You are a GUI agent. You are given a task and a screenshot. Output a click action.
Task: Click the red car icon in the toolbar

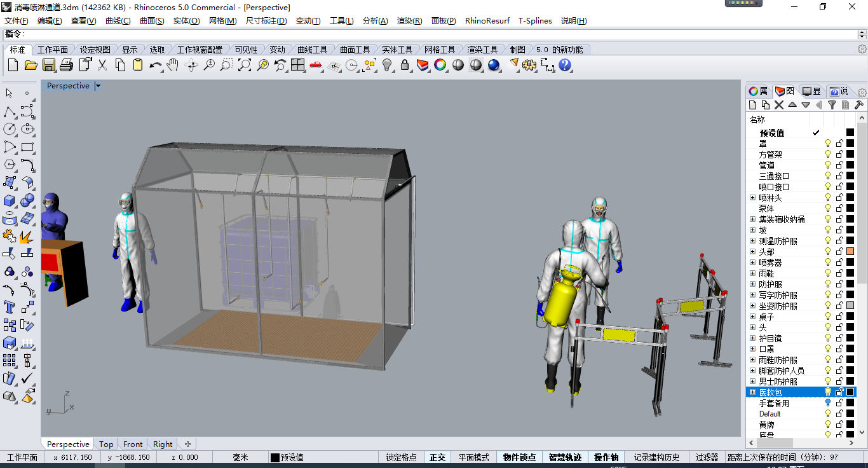pos(316,65)
